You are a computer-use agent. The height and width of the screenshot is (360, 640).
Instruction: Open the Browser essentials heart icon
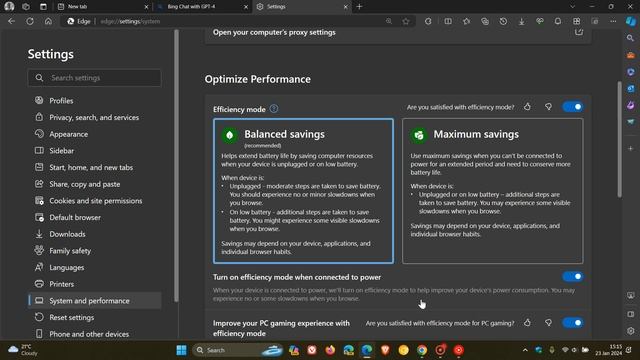(540, 21)
